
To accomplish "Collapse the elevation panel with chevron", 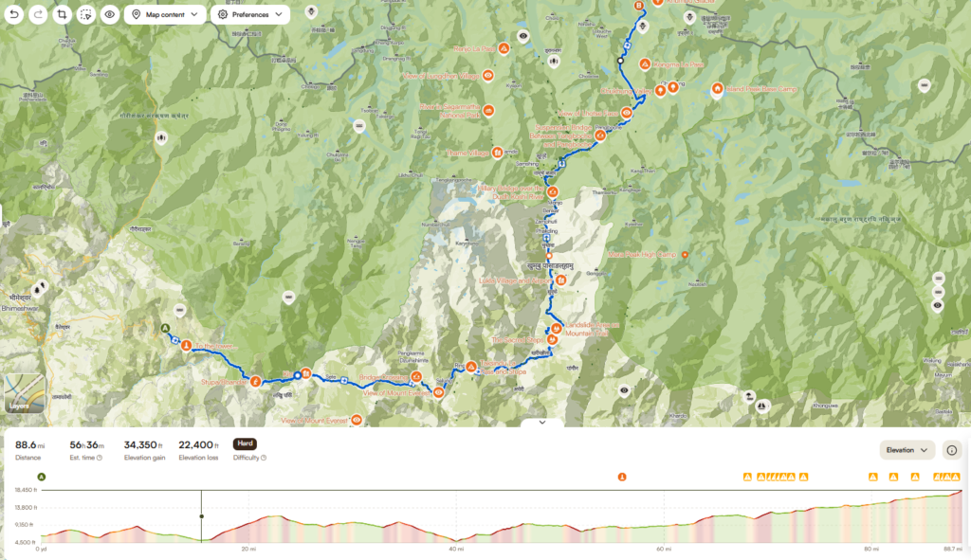I will 541,422.
